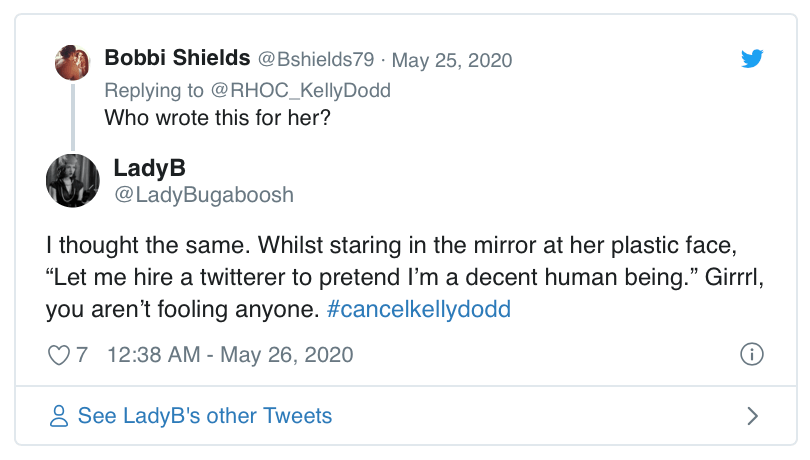Select the LadyB display name
The width and height of the screenshot is (810, 460).
click(149, 167)
